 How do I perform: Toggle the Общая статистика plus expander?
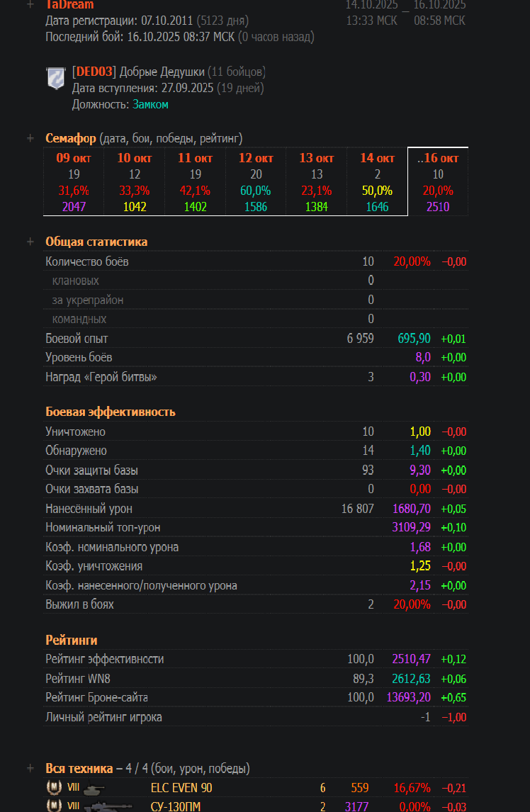pos(30,242)
